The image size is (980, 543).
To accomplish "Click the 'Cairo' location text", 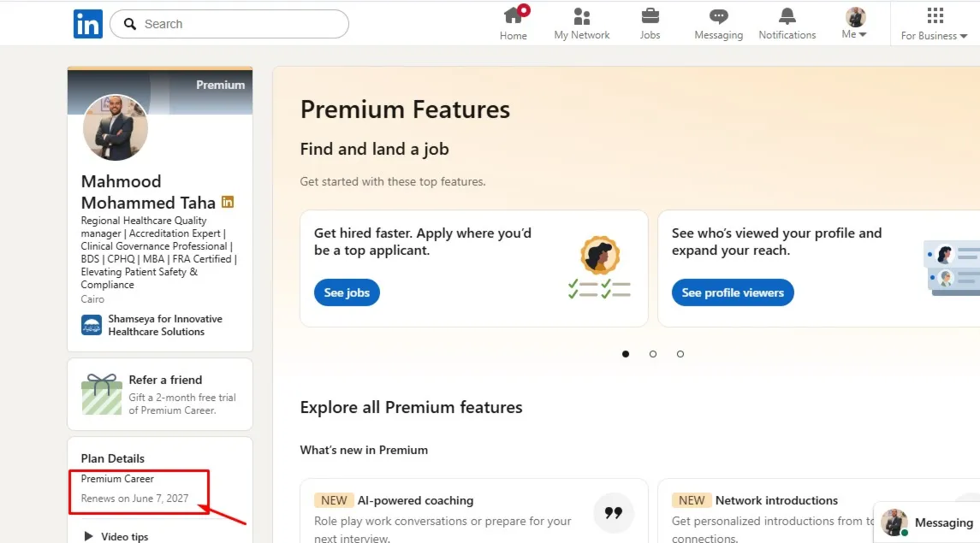I will tap(92, 299).
